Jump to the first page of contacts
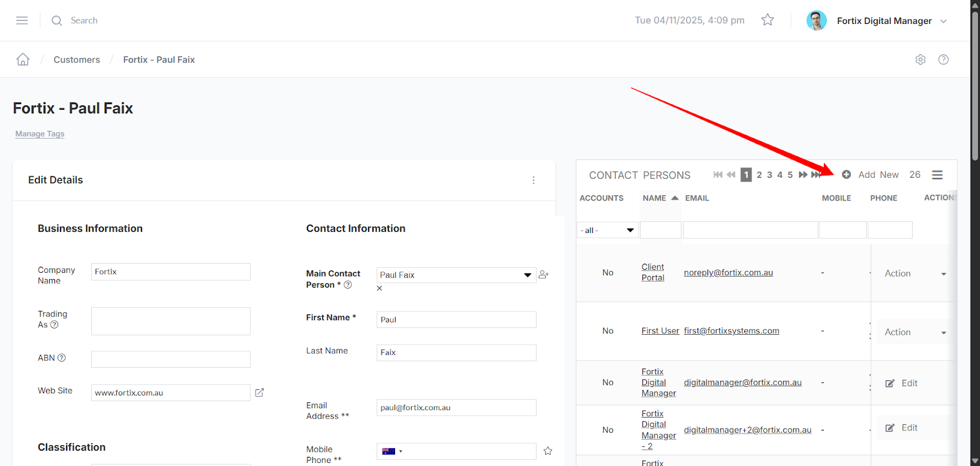The height and width of the screenshot is (466, 980). (718, 175)
